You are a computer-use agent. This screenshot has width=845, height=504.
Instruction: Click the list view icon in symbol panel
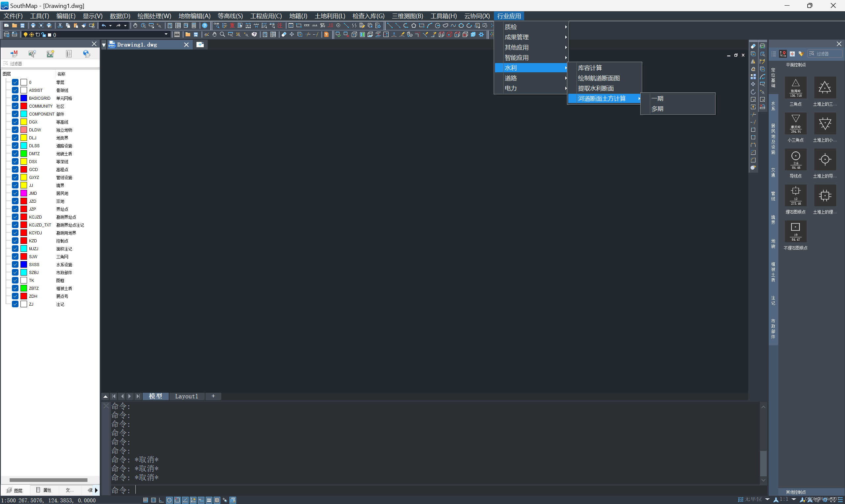click(x=774, y=54)
